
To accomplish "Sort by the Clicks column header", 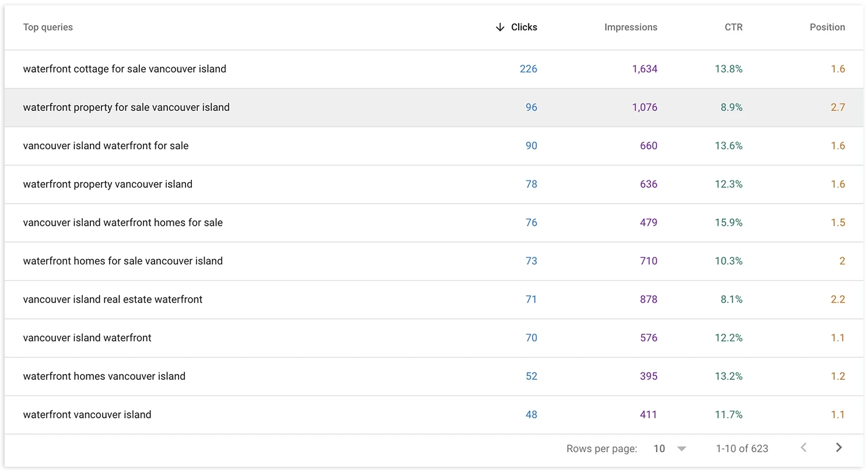I will (x=524, y=27).
